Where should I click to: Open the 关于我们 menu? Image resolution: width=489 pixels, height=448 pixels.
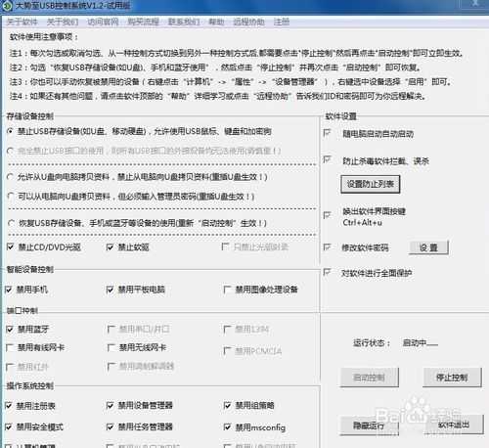tap(63, 22)
